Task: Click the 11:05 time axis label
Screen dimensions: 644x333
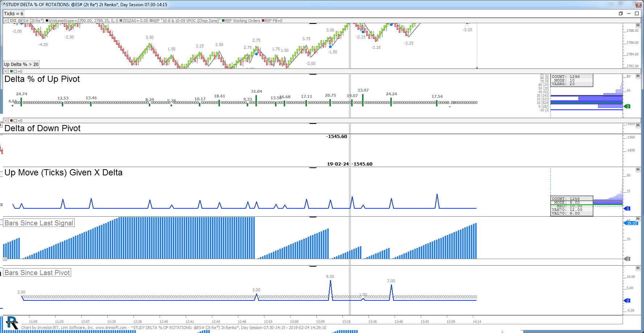Action: (33, 321)
